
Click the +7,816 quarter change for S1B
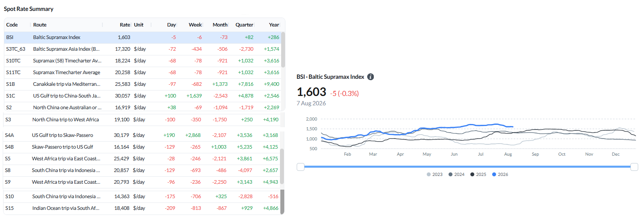pos(246,84)
